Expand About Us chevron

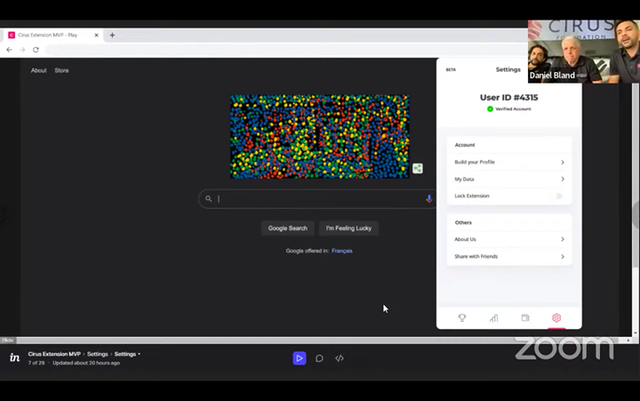(562, 239)
